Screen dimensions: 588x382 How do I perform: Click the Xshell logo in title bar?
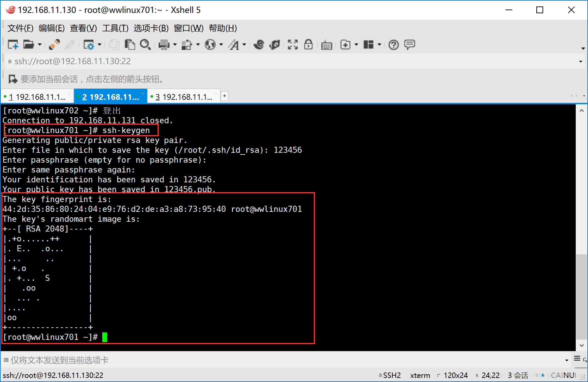click(11, 10)
